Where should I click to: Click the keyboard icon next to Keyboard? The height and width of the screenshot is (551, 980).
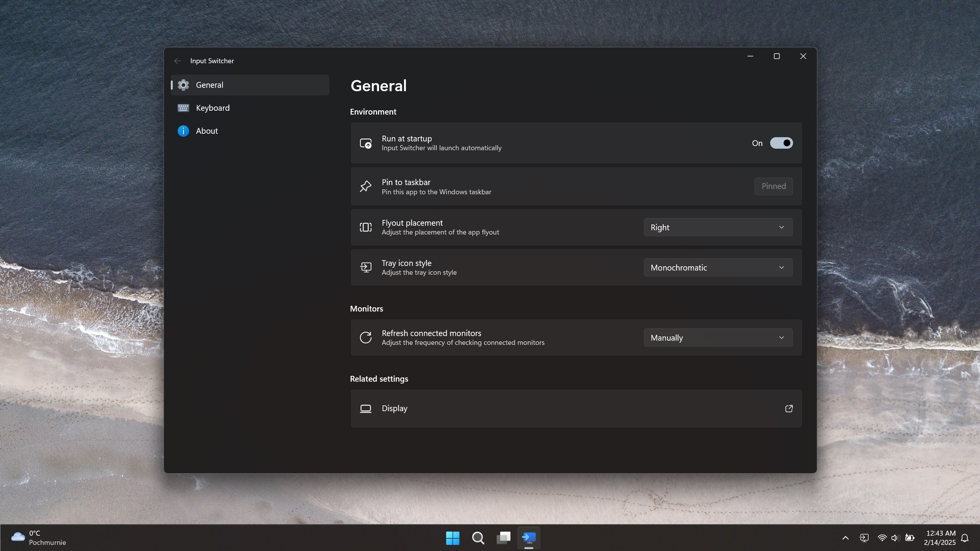[183, 108]
